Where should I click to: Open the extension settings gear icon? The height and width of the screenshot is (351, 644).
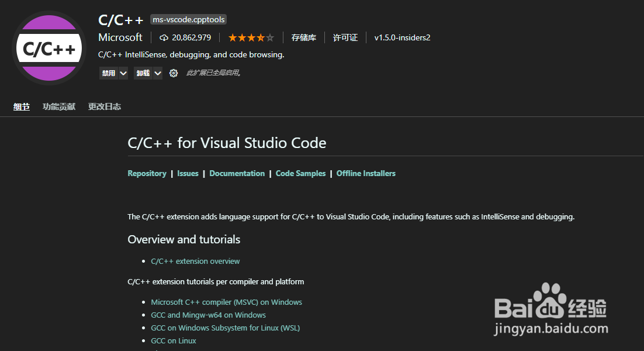174,73
